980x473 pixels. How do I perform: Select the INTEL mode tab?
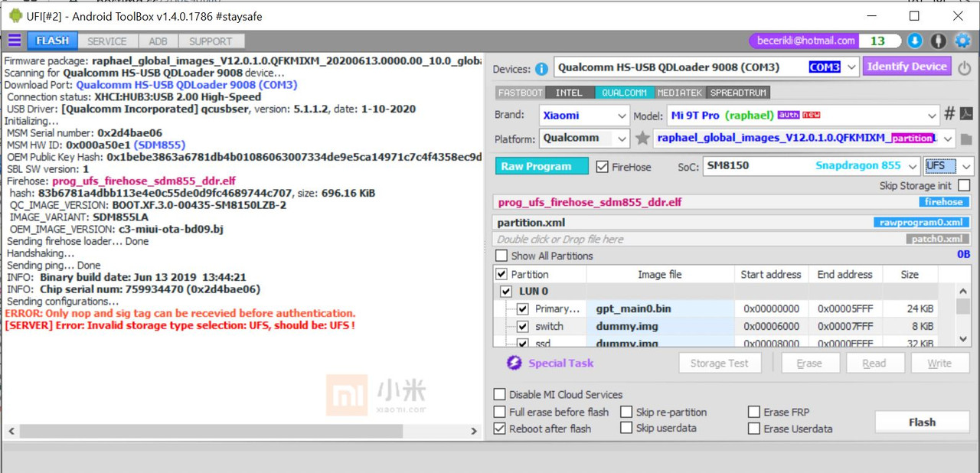coord(569,93)
